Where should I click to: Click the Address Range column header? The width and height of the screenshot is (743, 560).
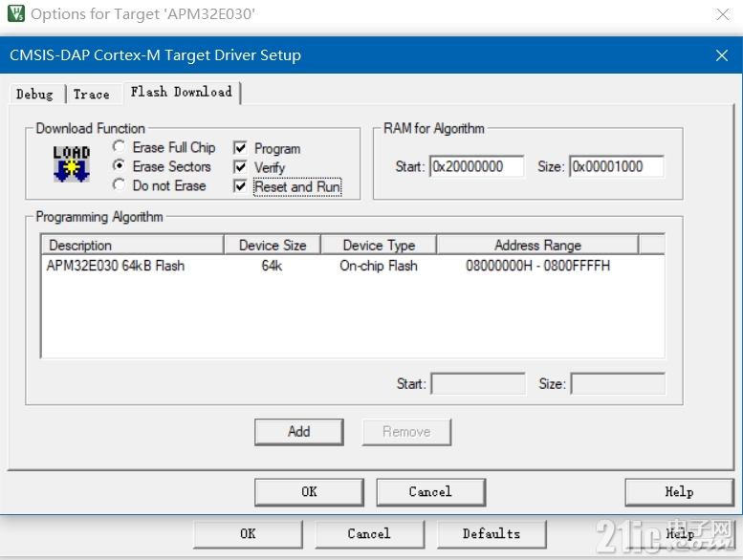(537, 245)
